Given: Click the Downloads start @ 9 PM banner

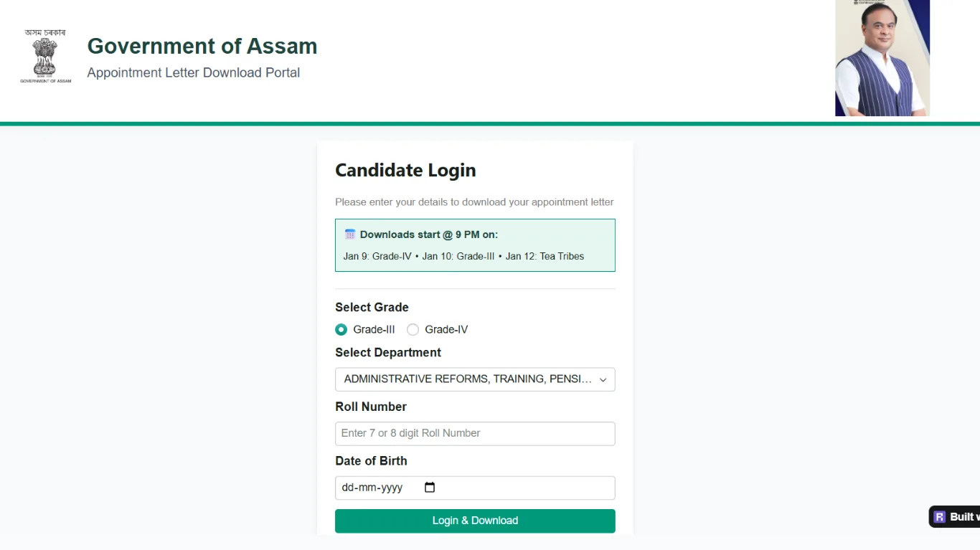Looking at the screenshot, I should point(475,245).
